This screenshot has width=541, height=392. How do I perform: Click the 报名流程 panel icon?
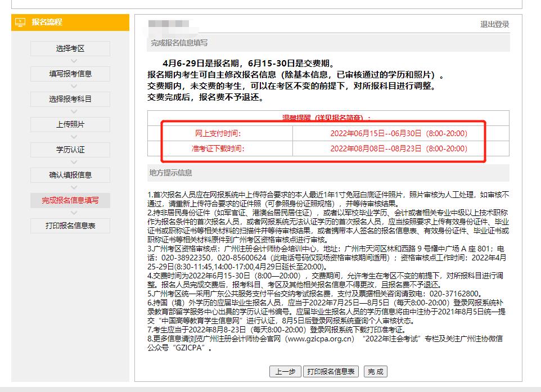21,22
